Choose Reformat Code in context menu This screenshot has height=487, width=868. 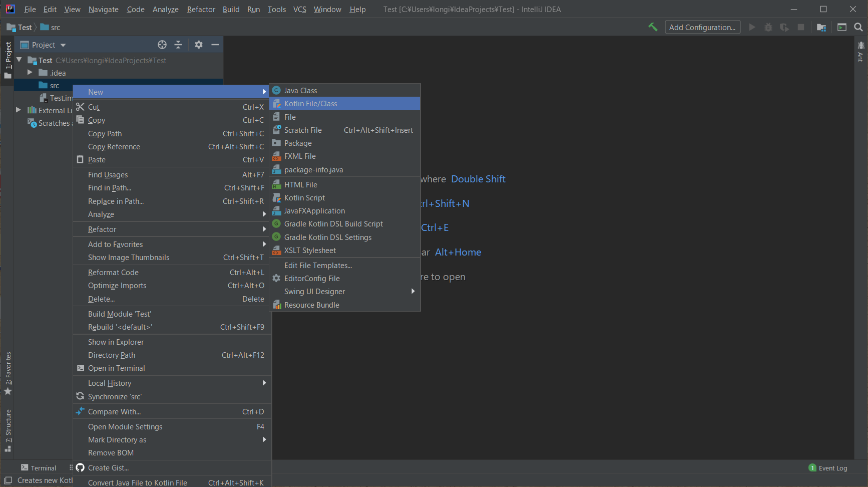172,272
